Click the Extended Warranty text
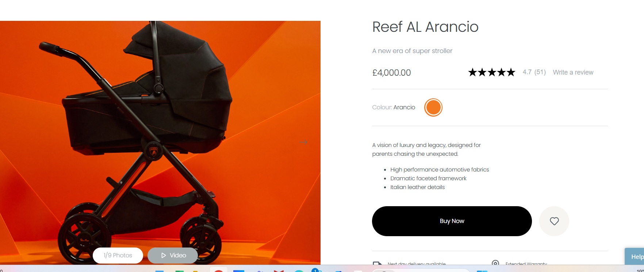 point(526,264)
